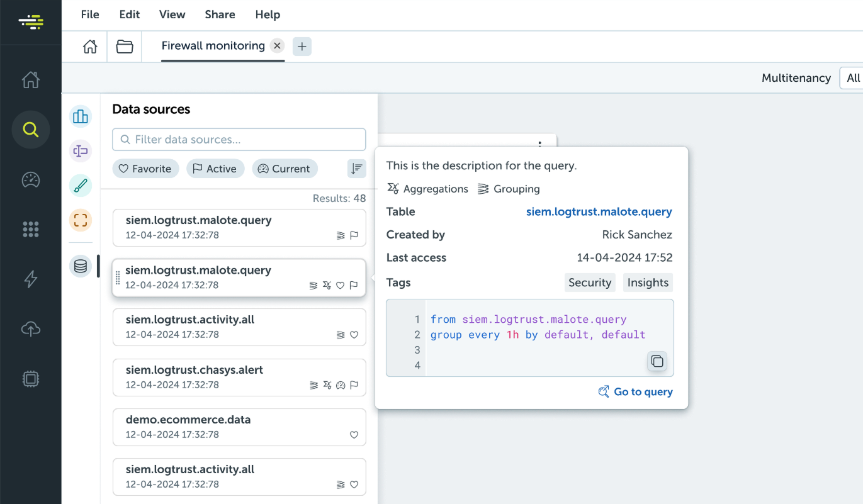Select the data sources database icon
863x504 pixels.
pyautogui.click(x=81, y=266)
